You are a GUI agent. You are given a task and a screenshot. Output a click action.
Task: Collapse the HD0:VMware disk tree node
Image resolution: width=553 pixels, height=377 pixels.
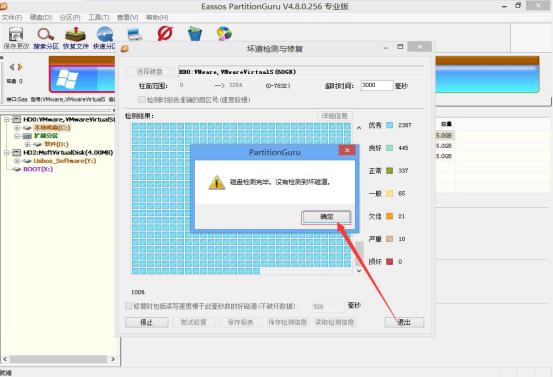click(7, 120)
